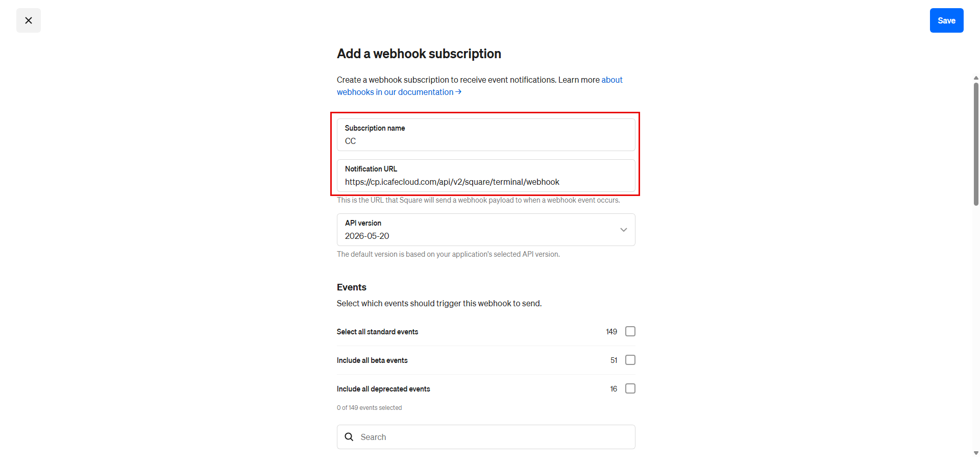
Task: Enable Include all beta events checkbox
Action: [x=630, y=360]
